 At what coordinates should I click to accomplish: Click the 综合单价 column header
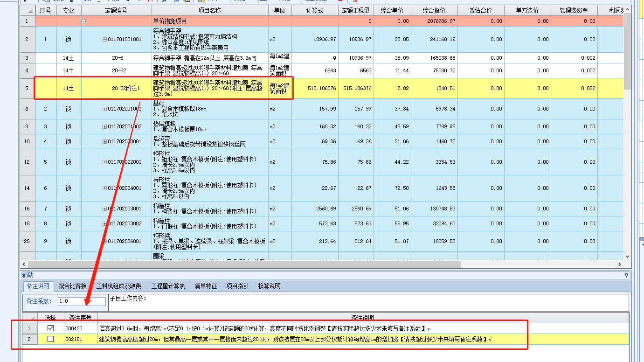click(392, 10)
